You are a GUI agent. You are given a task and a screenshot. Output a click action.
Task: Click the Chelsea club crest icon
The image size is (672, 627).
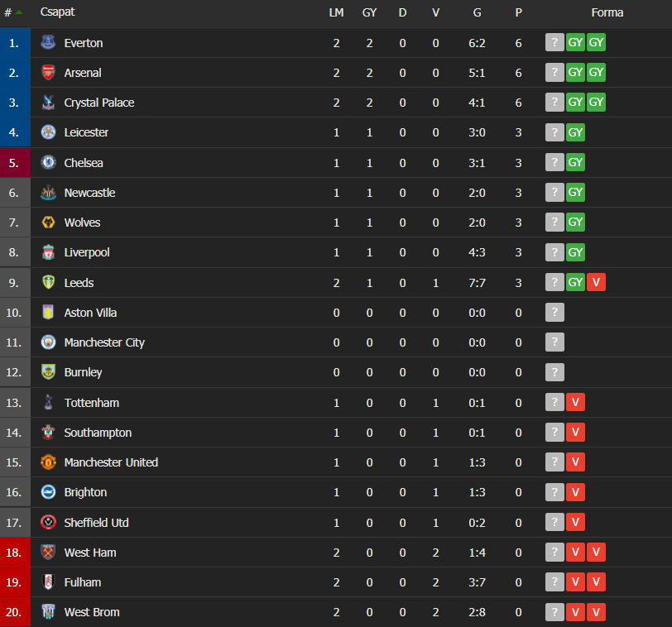click(48, 163)
